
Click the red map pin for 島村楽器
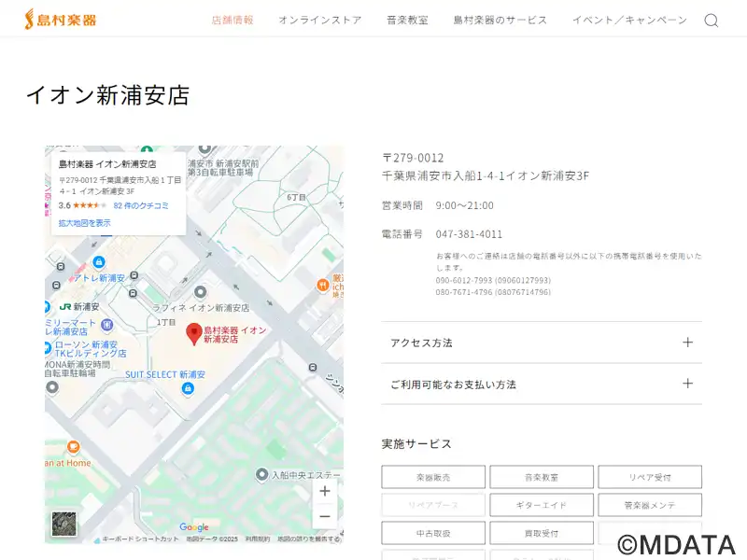(194, 334)
